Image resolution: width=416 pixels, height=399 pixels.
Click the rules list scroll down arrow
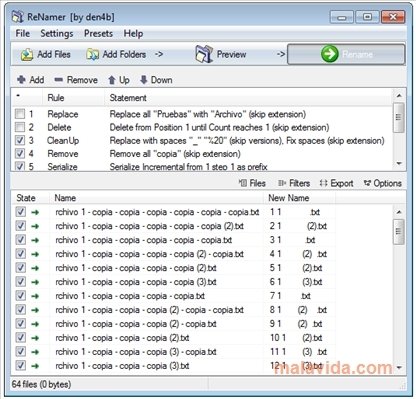pyautogui.click(x=399, y=163)
